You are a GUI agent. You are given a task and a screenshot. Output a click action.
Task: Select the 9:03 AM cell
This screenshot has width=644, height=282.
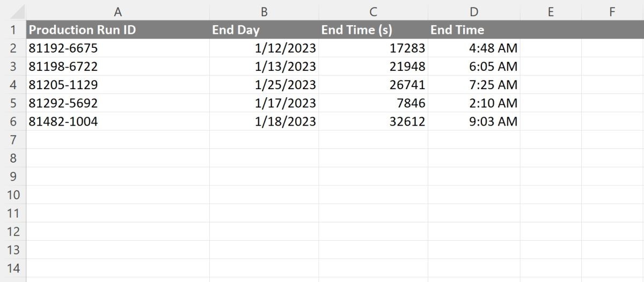tap(474, 121)
